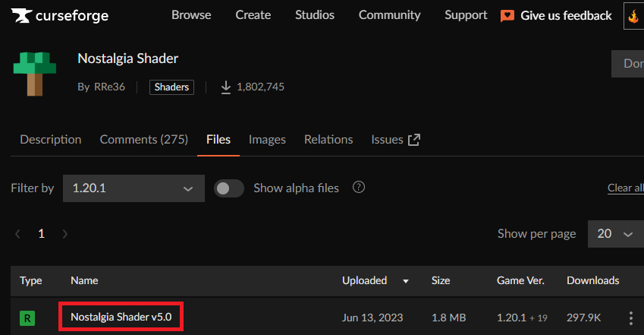This screenshot has width=644, height=335.
Task: Click the green R release type badge
Action: pos(27,318)
